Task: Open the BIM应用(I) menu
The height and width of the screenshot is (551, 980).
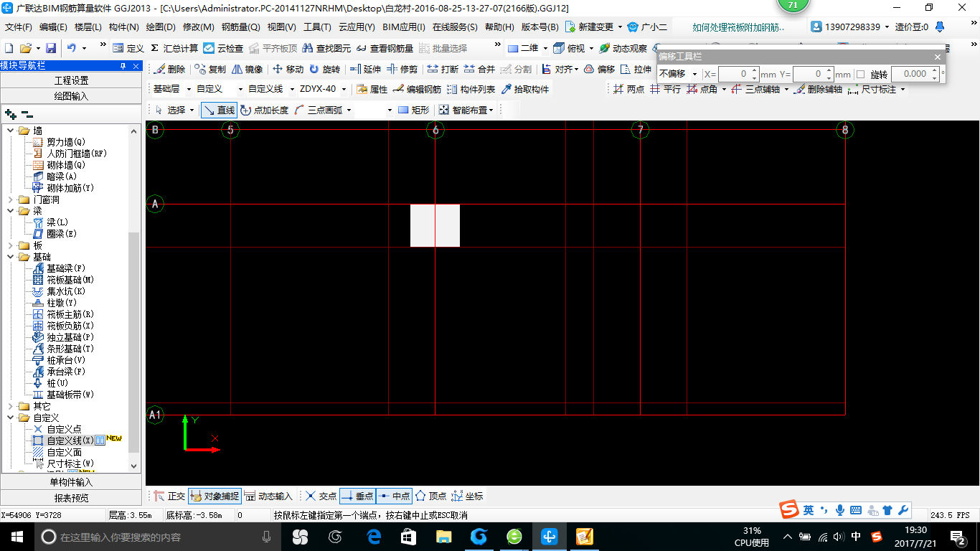Action: [x=404, y=27]
